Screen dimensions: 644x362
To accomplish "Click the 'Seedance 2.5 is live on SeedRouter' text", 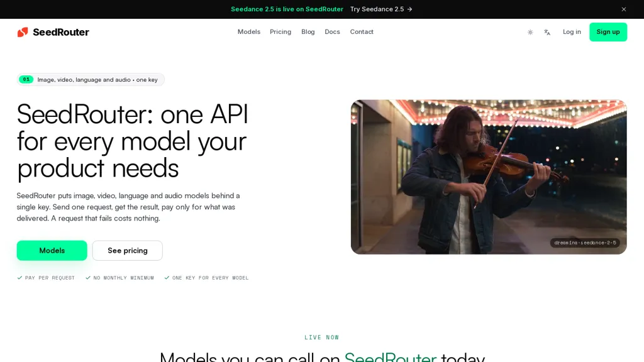I will (x=287, y=9).
